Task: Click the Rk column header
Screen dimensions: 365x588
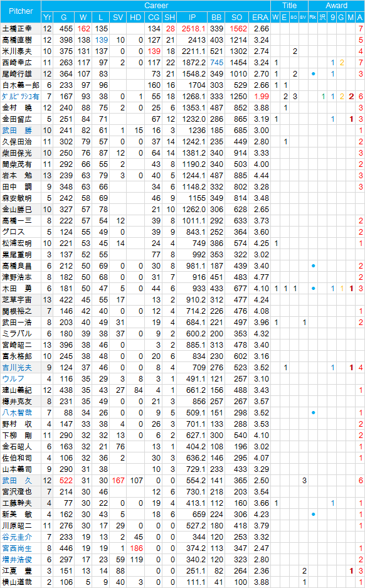Action: [x=313, y=17]
